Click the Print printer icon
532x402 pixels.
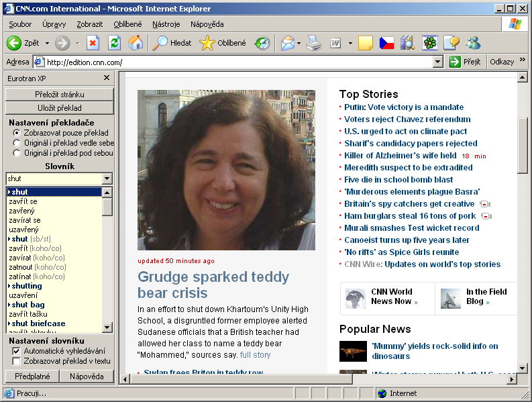(314, 43)
